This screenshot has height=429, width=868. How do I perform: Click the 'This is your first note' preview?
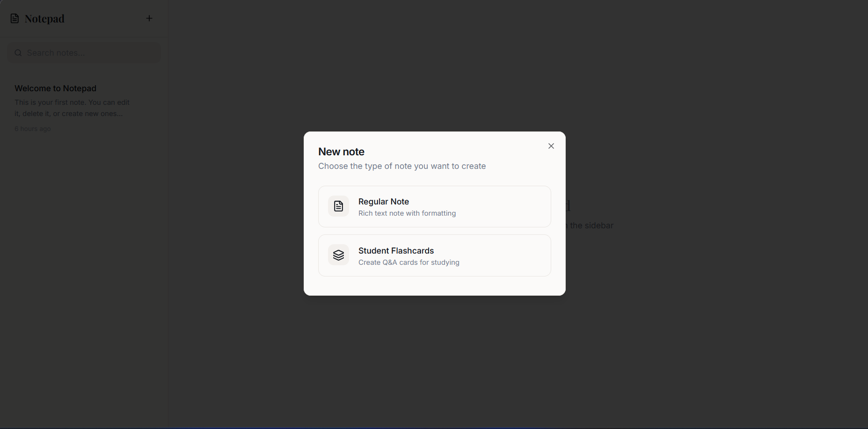tap(72, 108)
